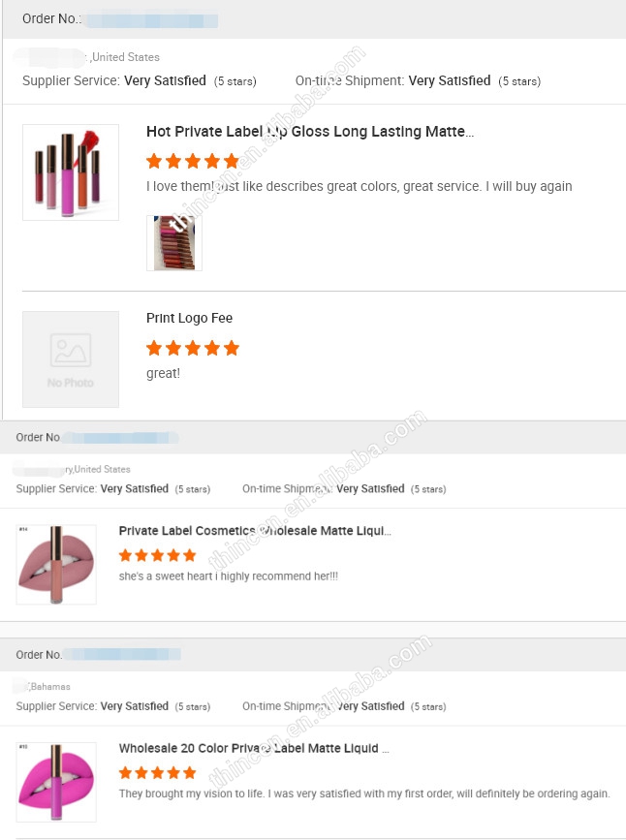Image resolution: width=626 pixels, height=840 pixels.
Task: Select the first star under Print Logo Fee
Action: (x=154, y=348)
